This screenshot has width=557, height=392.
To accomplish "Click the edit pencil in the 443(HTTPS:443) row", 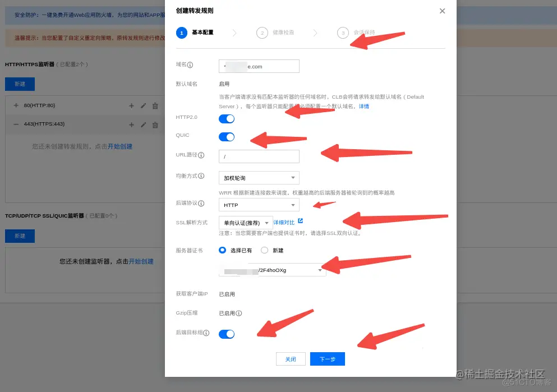I will click(x=143, y=124).
